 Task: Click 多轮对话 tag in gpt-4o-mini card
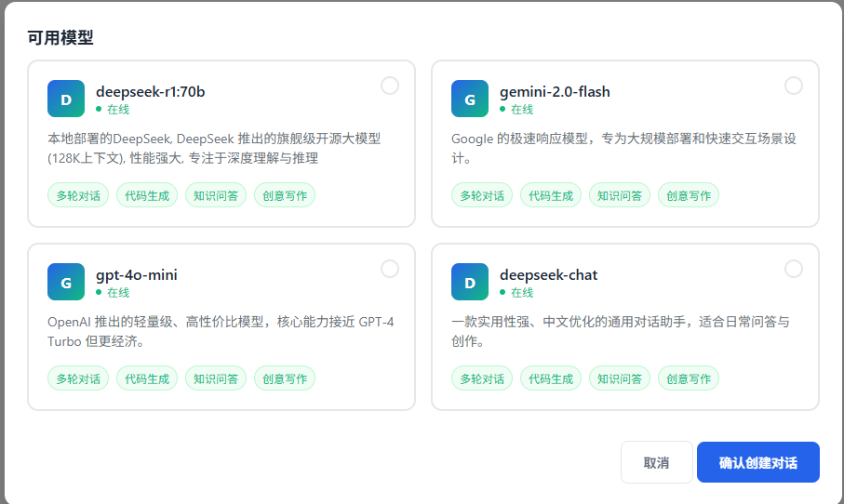[x=78, y=378]
